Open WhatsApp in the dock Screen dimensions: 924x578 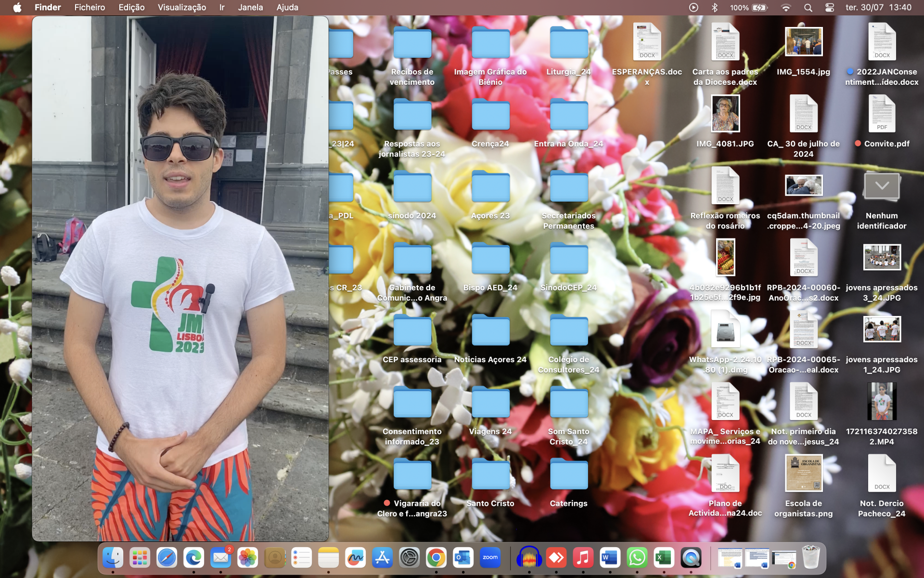[637, 558]
